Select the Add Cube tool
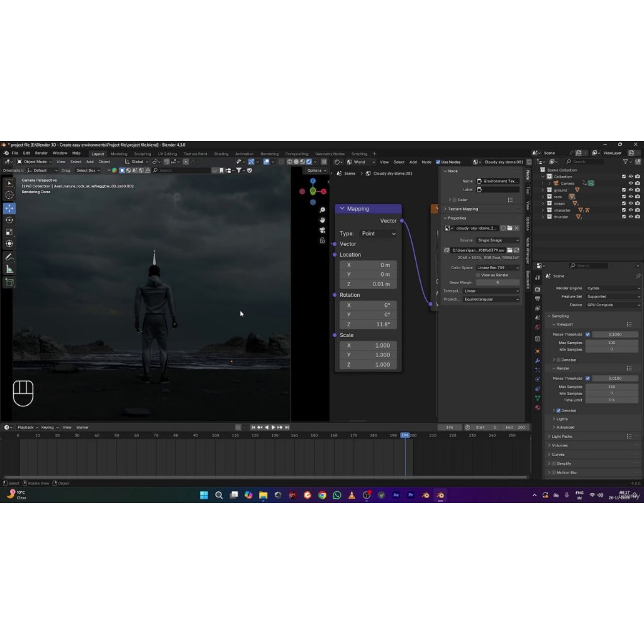The height and width of the screenshot is (644, 644). point(9,282)
